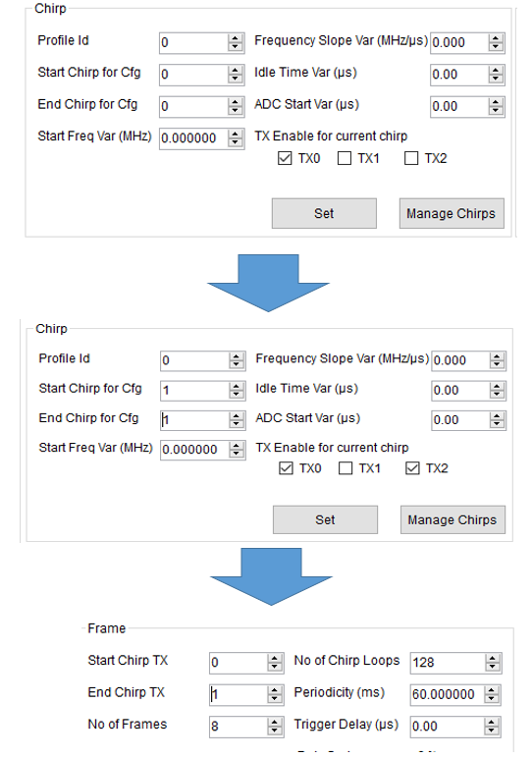Increase End Chirp for Cfg in middle panel
Screen dimensions: 532x758
point(236,415)
